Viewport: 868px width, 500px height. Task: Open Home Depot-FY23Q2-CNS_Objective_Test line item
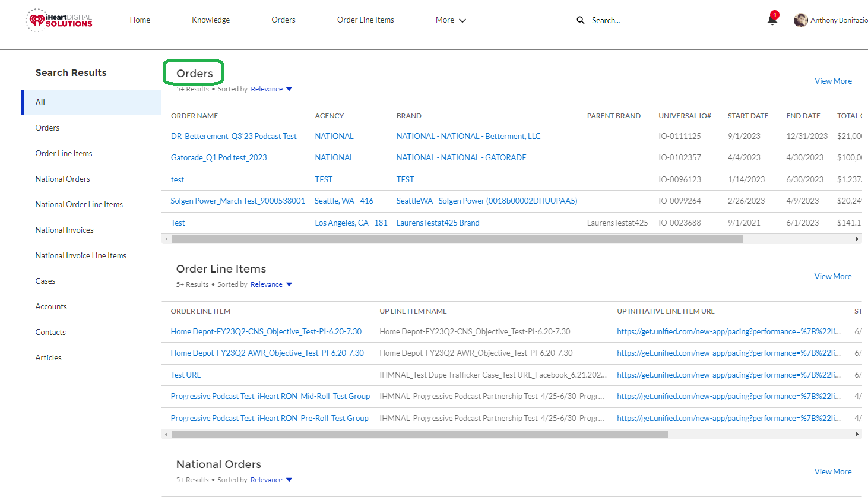(266, 331)
